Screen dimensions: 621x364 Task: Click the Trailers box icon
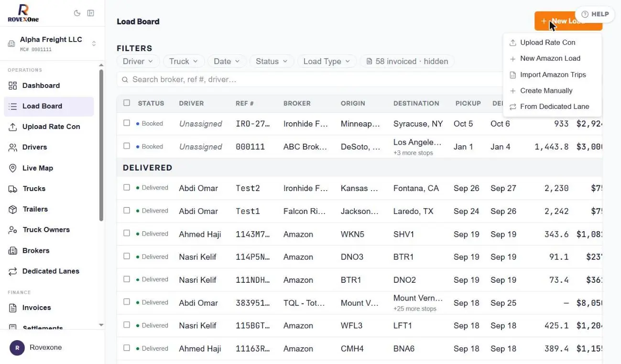pos(13,209)
